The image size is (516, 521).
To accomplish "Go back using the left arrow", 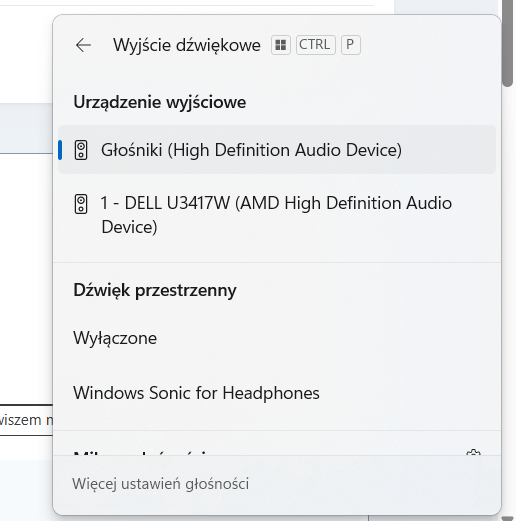I will click(x=83, y=45).
